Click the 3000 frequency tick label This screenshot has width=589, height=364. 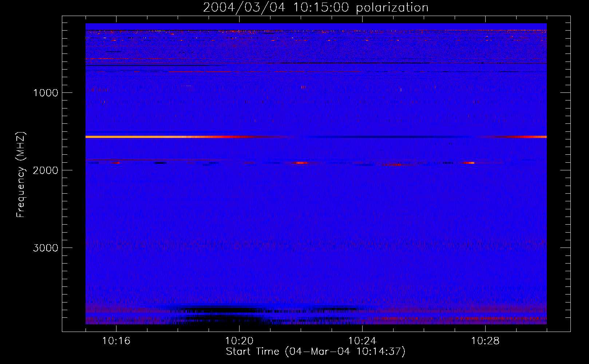point(46,248)
